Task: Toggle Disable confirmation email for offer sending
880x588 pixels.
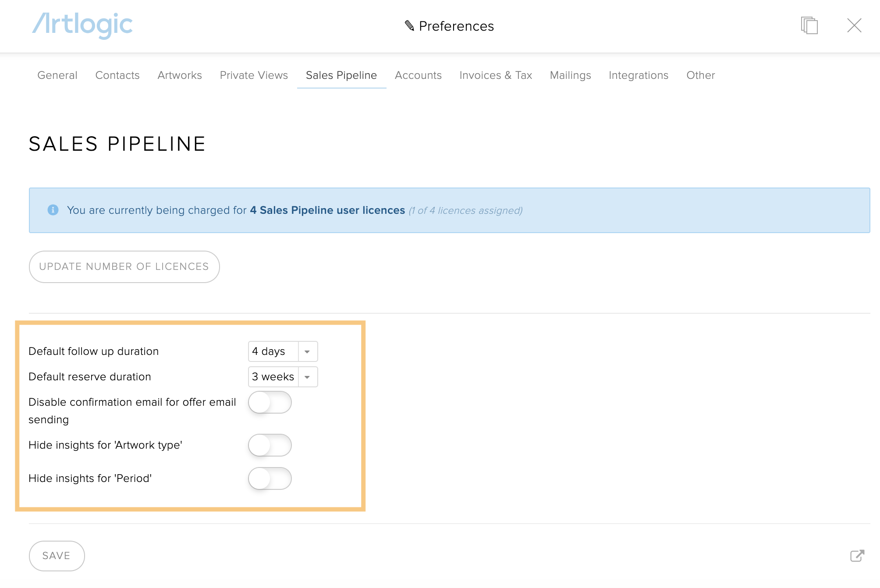Action: coord(270,402)
